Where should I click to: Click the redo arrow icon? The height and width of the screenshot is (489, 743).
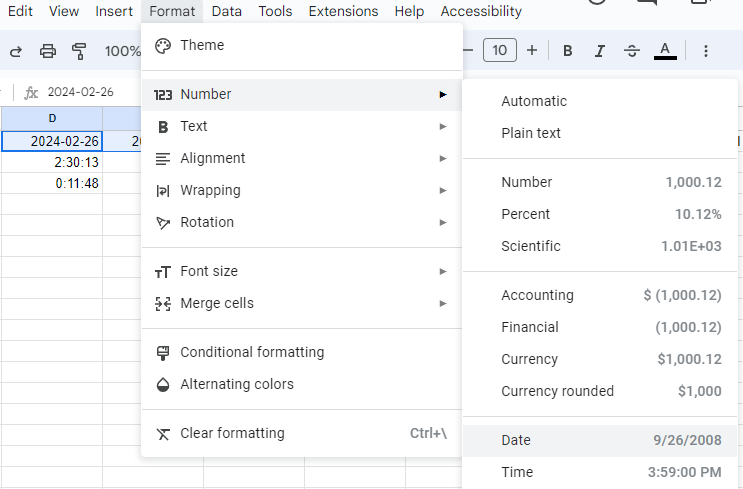coord(15,51)
